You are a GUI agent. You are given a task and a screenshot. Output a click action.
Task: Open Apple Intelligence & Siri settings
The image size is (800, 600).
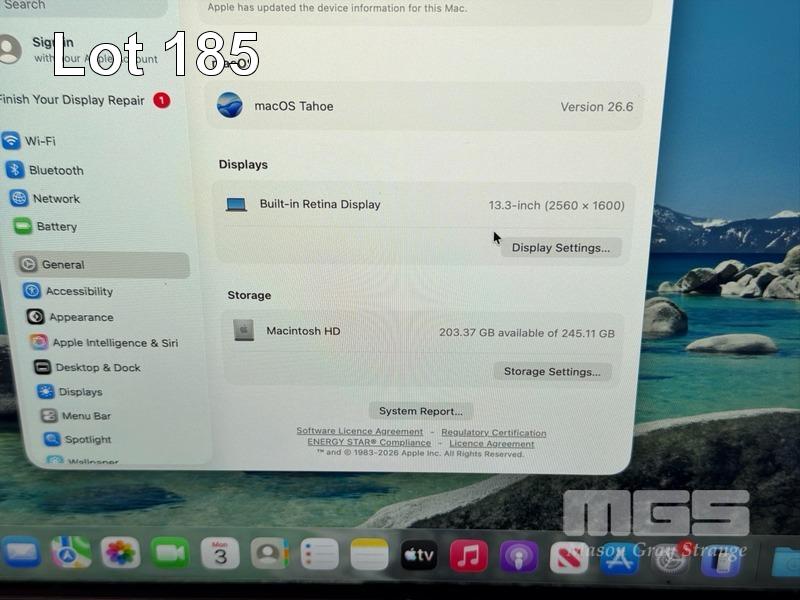104,342
